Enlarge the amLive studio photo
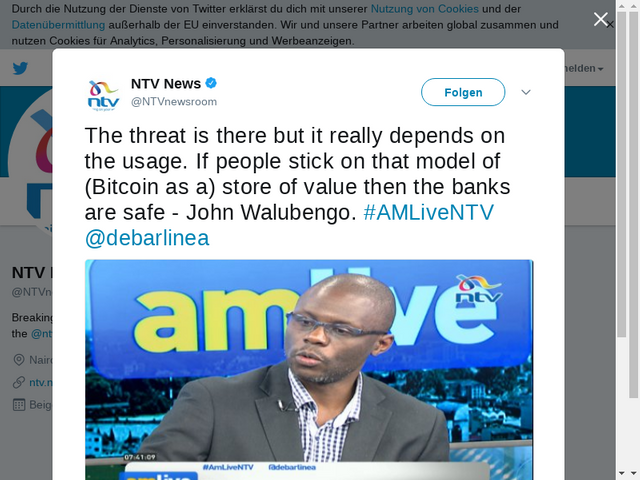 (x=309, y=369)
